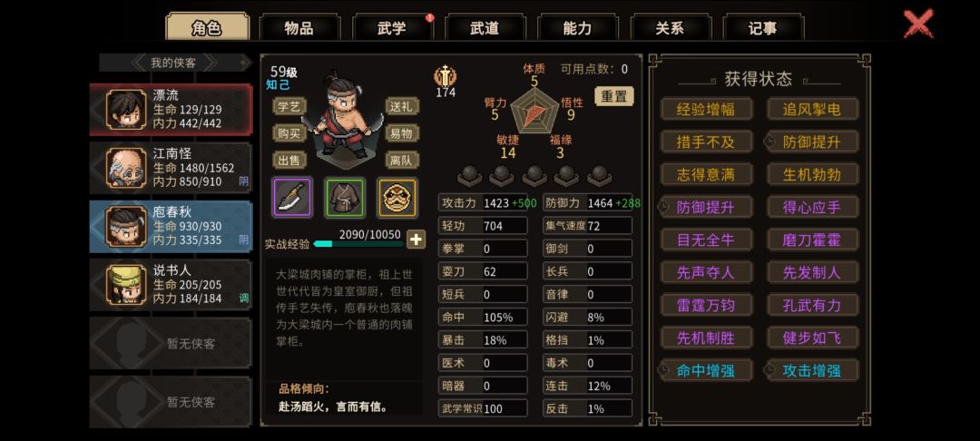Click the 学艺 button
The width and height of the screenshot is (980, 441).
pyautogui.click(x=289, y=106)
